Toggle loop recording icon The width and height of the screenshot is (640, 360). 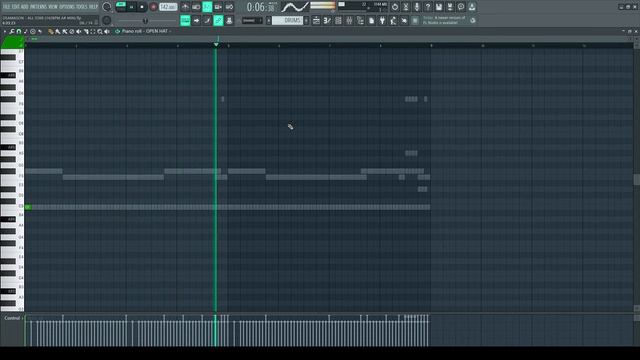click(229, 7)
